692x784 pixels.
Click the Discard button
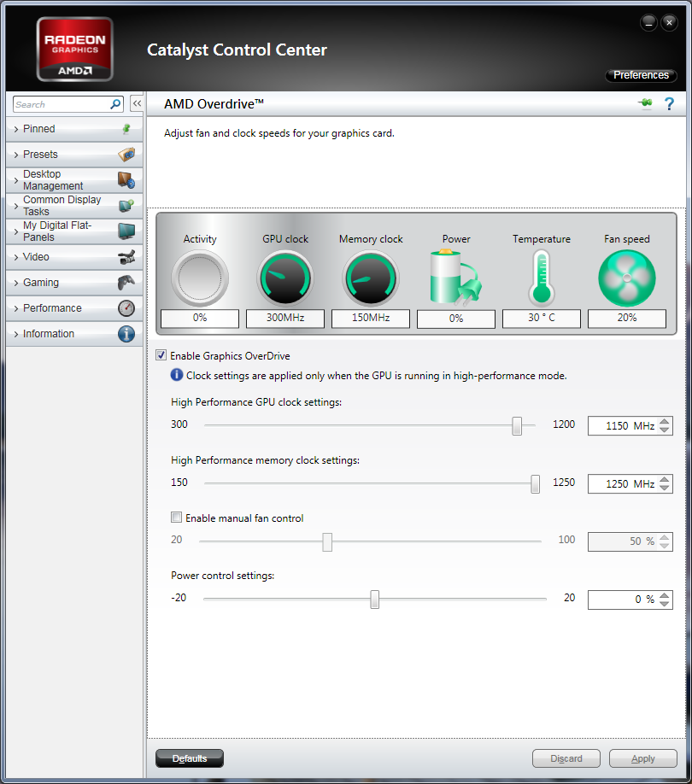click(x=566, y=758)
